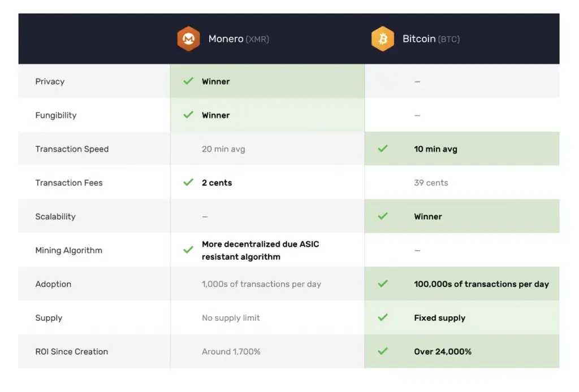The width and height of the screenshot is (579, 392).
Task: Click the 39 cents Bitcoin fee cell
Action: 431,182
